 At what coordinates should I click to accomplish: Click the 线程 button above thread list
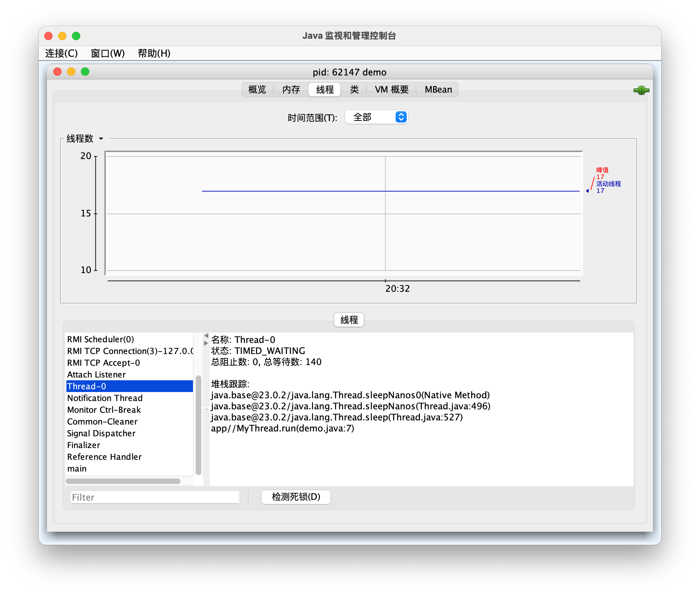(349, 319)
